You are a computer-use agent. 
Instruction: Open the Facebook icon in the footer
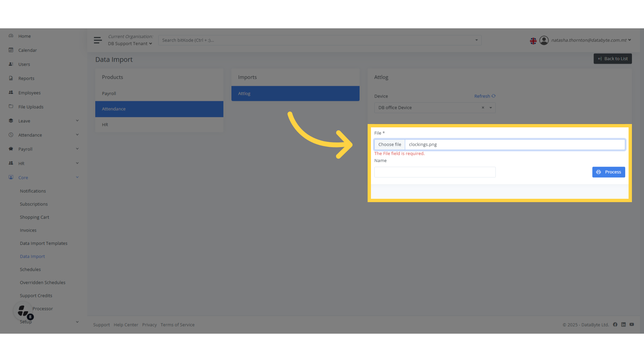(x=615, y=324)
